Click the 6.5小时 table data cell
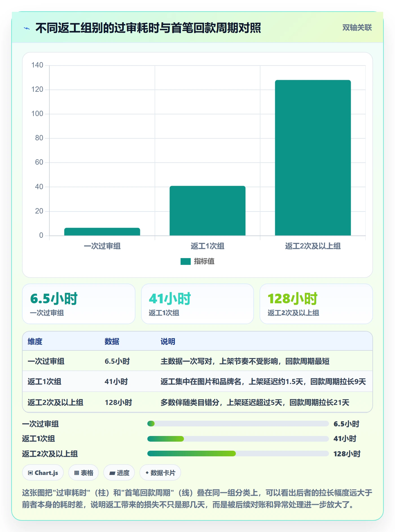 117,361
